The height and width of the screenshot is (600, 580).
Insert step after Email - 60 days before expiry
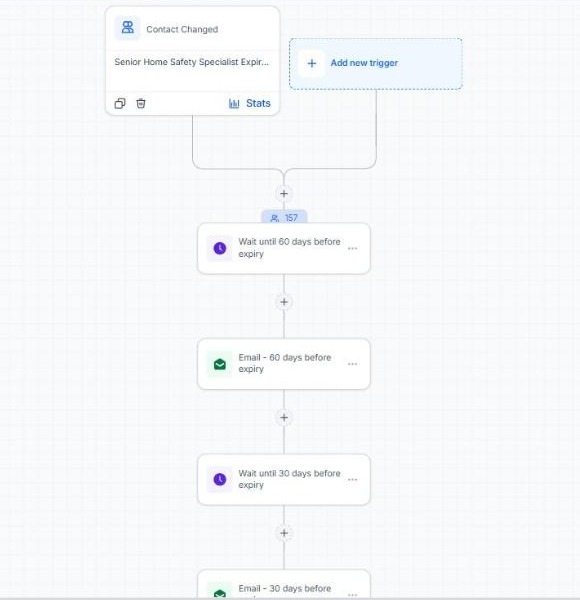click(x=284, y=417)
